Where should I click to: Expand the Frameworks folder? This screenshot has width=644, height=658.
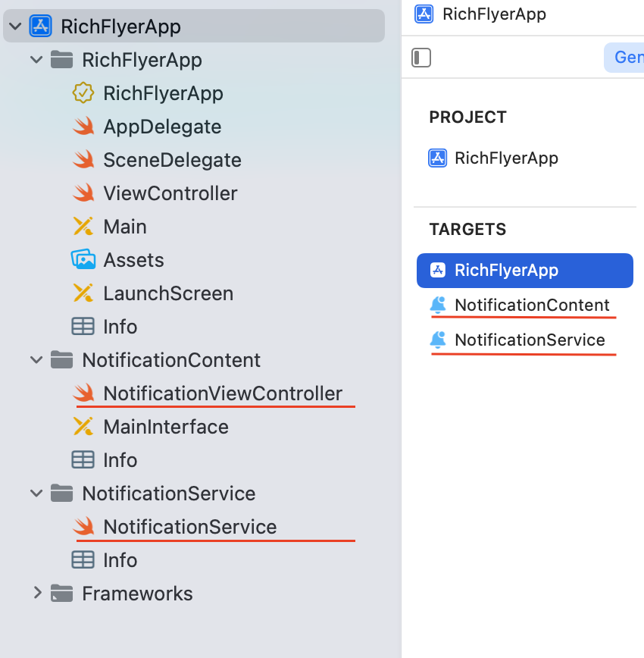point(36,594)
